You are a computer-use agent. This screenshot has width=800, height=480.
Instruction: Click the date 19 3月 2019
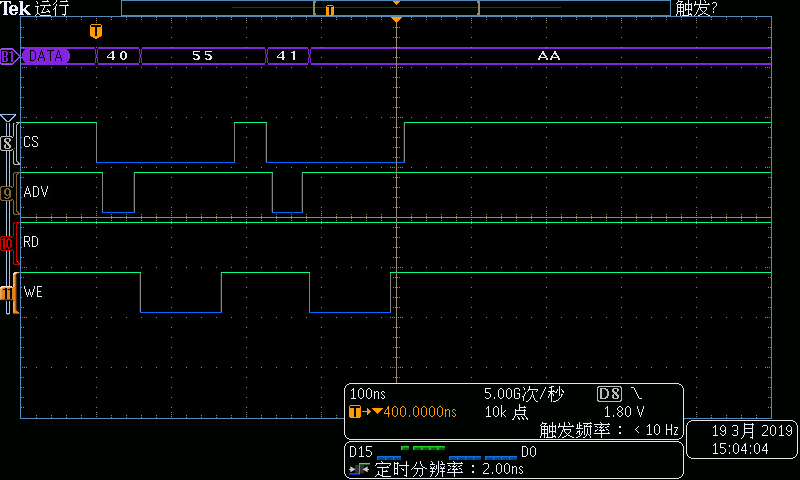[x=752, y=431]
